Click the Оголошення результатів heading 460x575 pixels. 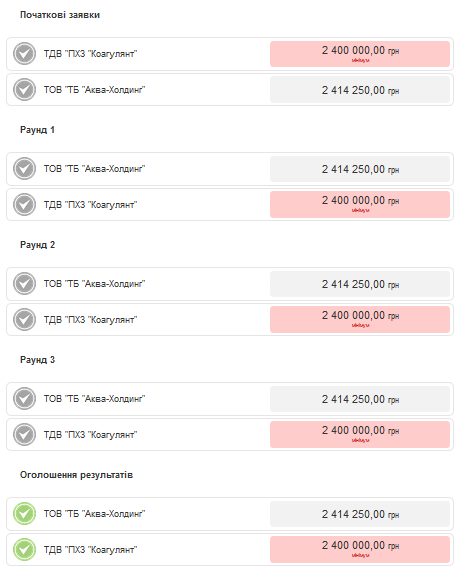coord(76,475)
